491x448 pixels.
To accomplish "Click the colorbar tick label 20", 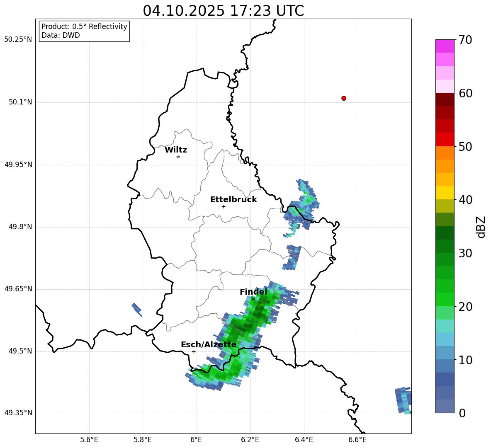I will pyautogui.click(x=465, y=307).
